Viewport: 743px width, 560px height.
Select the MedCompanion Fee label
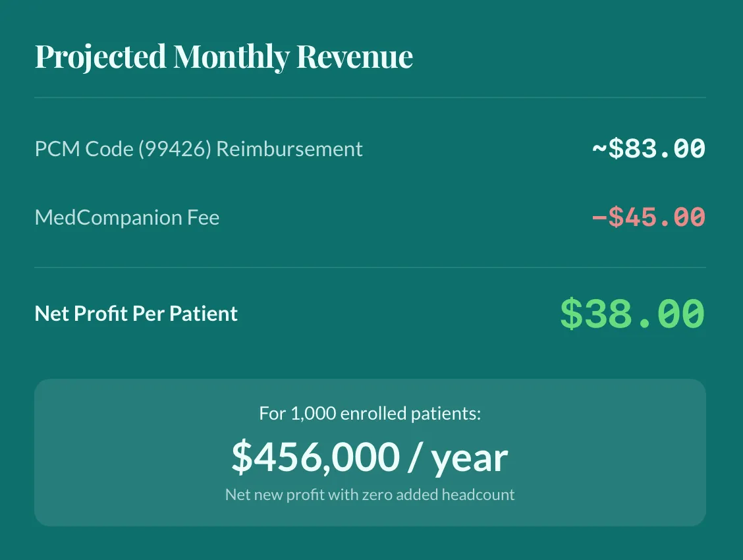coord(126,217)
